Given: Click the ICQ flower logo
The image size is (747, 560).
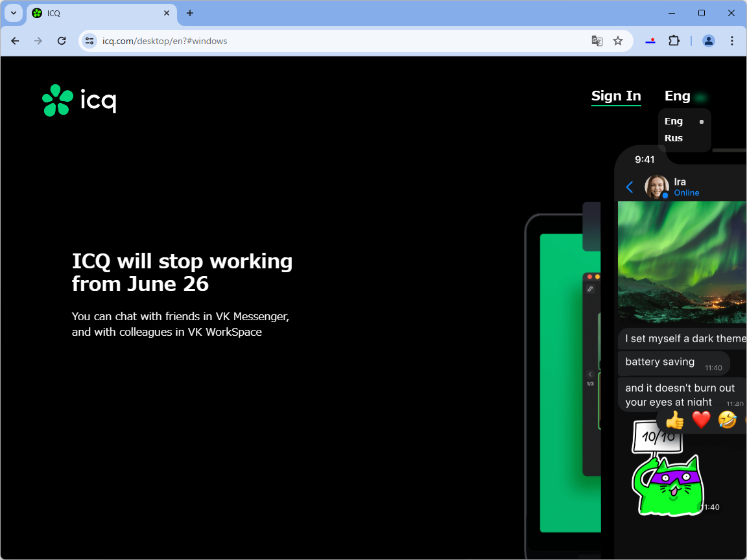Looking at the screenshot, I should (x=56, y=100).
